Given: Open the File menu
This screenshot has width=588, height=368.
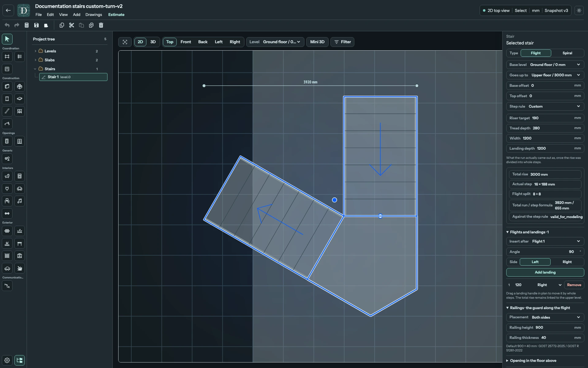Looking at the screenshot, I should point(39,15).
